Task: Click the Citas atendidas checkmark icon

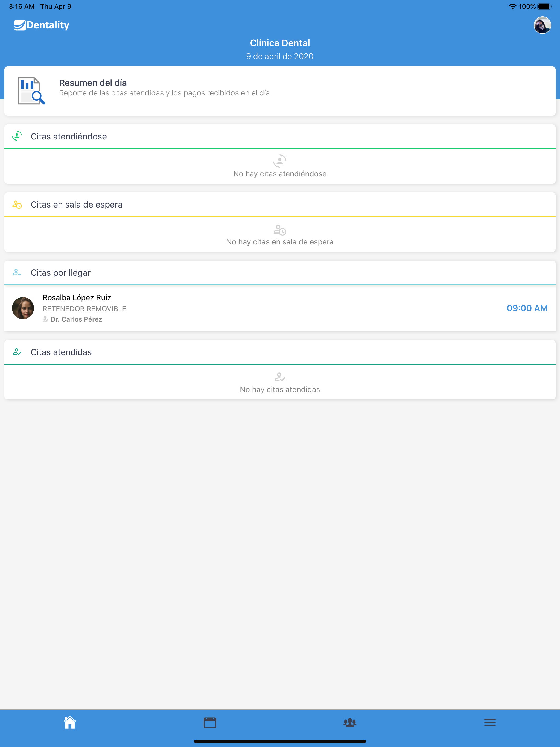Action: [x=17, y=352]
